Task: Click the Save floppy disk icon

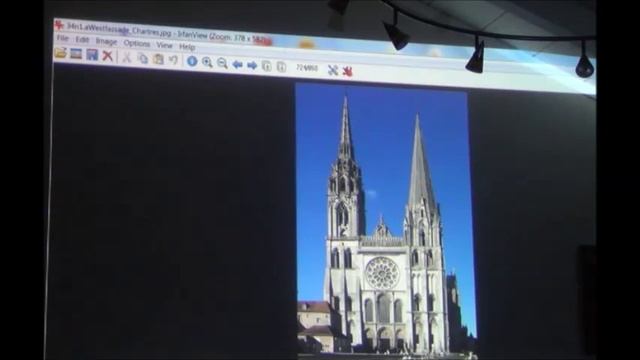Action: point(92,55)
